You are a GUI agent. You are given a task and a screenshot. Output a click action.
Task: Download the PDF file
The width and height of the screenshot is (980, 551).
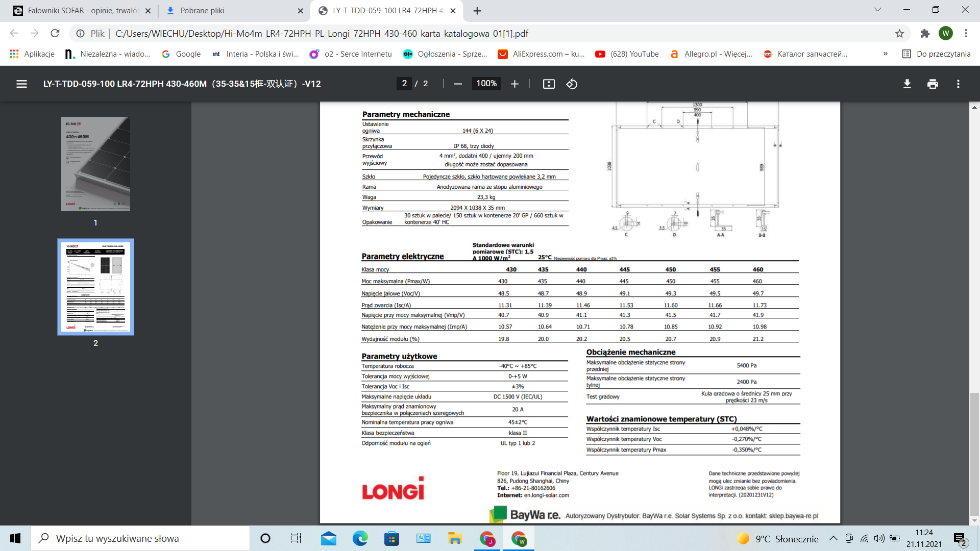tap(907, 84)
